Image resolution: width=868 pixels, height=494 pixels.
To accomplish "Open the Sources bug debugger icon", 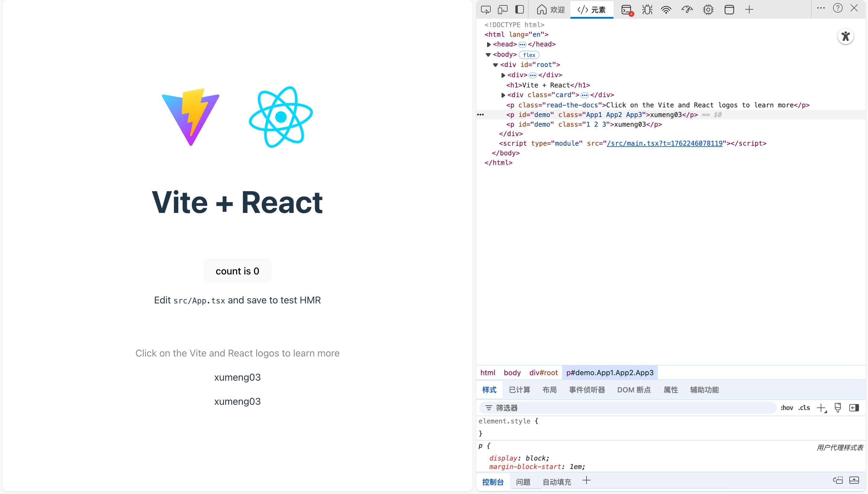I will click(x=647, y=10).
